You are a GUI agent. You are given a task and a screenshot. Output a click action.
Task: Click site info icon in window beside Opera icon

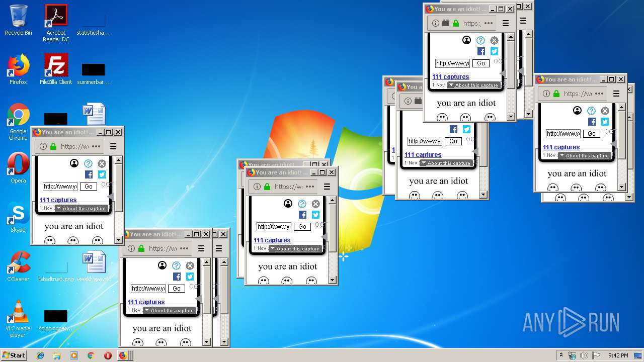pos(43,146)
